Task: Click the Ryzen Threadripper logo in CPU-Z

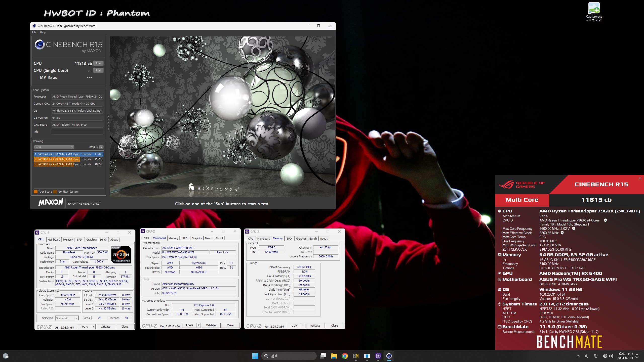Action: pyautogui.click(x=121, y=254)
